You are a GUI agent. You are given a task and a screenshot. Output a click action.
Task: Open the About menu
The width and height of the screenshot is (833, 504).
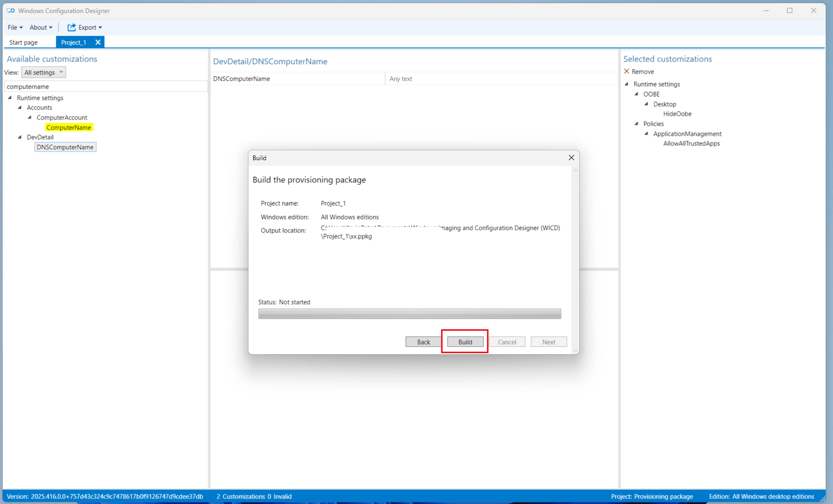(41, 27)
